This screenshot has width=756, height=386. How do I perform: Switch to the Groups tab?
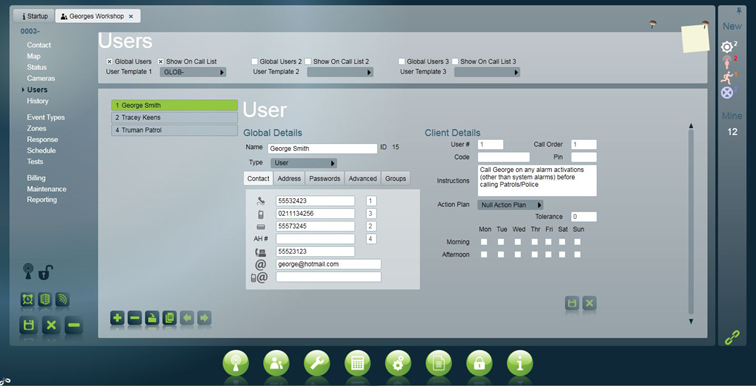pos(396,178)
